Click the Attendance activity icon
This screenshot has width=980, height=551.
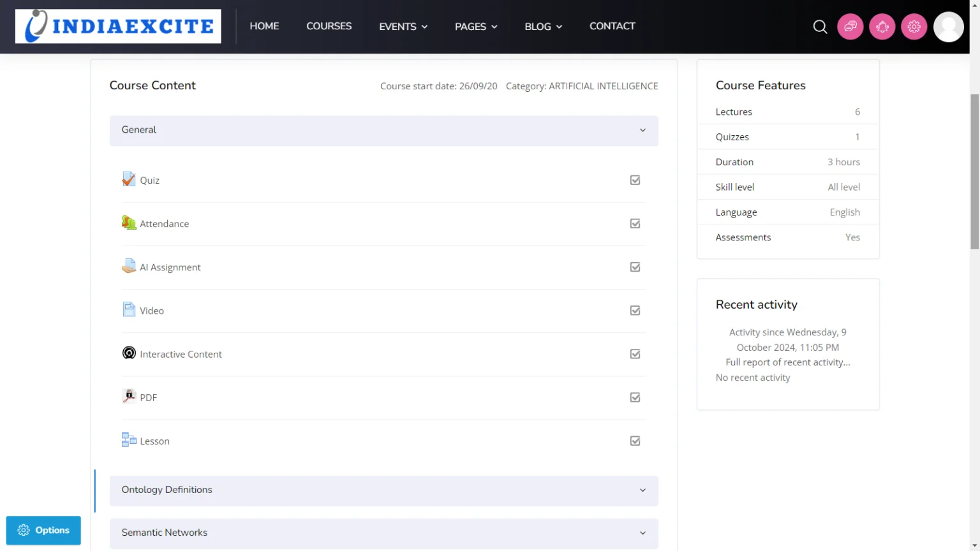click(x=129, y=223)
